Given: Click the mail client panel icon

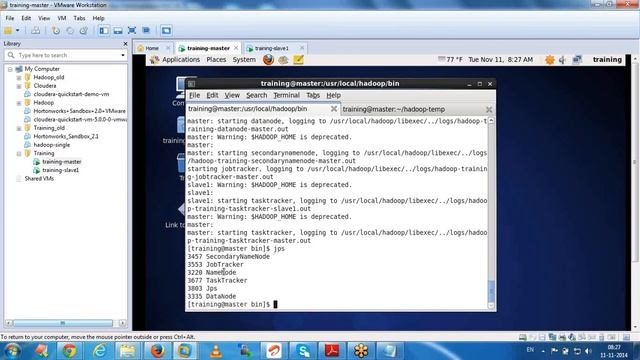Looking at the screenshot, I should (x=283, y=60).
